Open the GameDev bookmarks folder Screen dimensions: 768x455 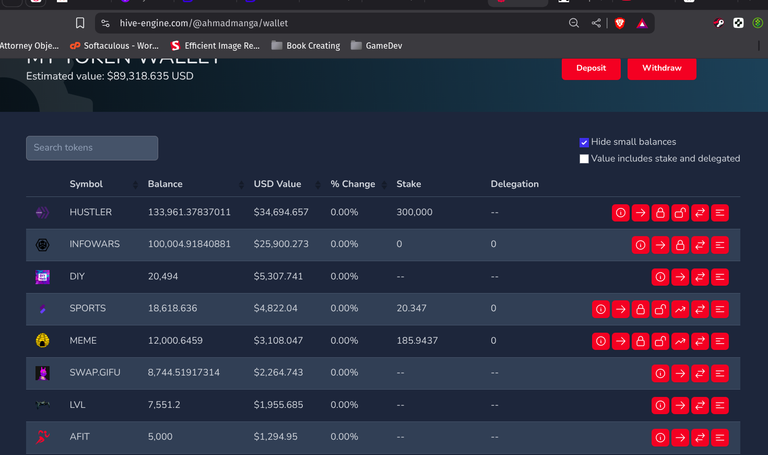377,46
